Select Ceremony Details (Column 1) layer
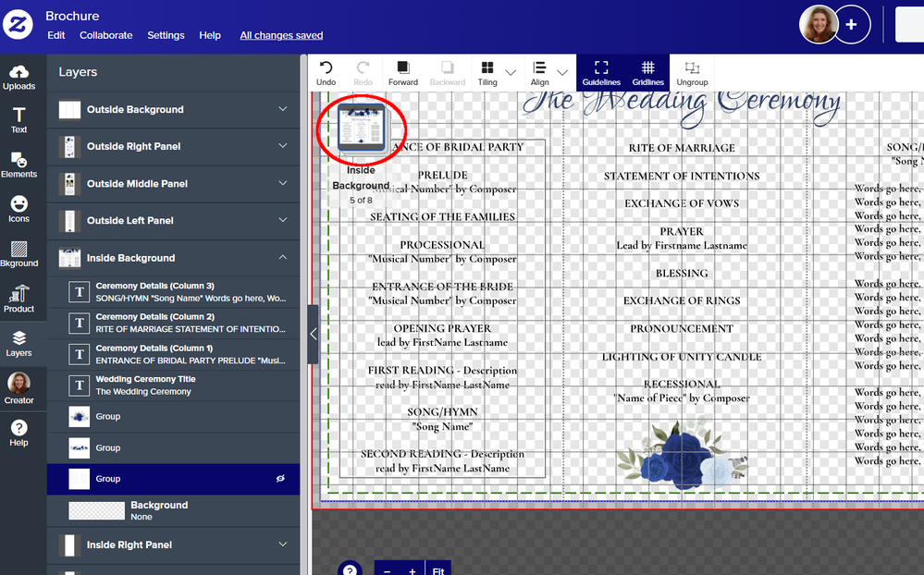924x575 pixels. pyautogui.click(x=173, y=354)
